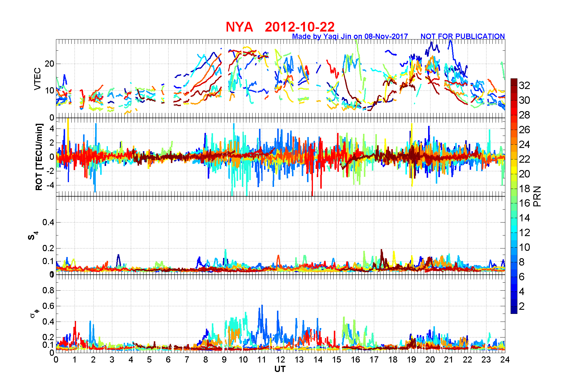Click the colorbar tick label 10
The width and height of the screenshot is (561, 392).
click(524, 247)
